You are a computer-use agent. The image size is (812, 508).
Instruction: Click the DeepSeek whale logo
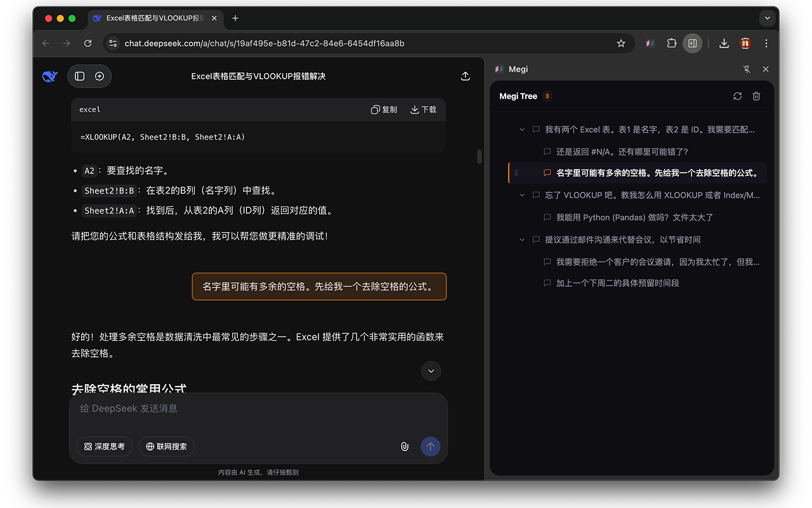click(x=49, y=76)
